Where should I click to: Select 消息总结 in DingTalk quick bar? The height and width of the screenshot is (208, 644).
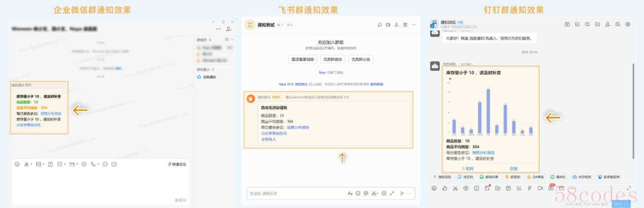[441, 177]
